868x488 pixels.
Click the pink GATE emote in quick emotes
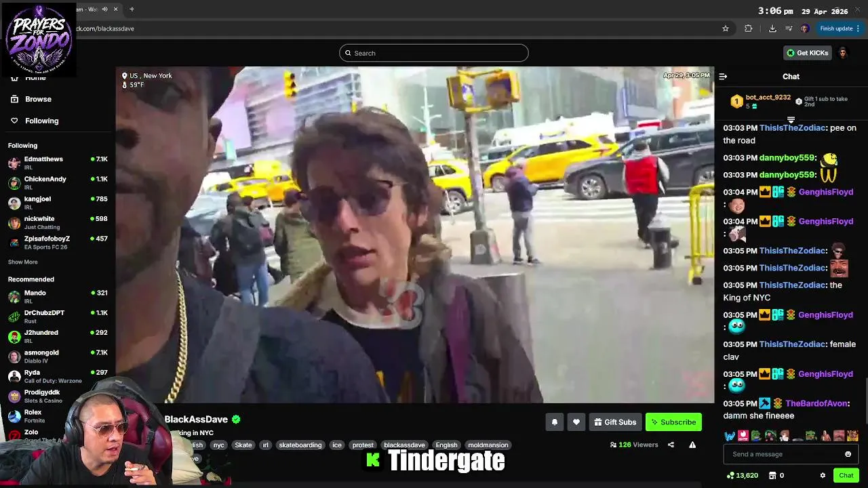(x=743, y=436)
